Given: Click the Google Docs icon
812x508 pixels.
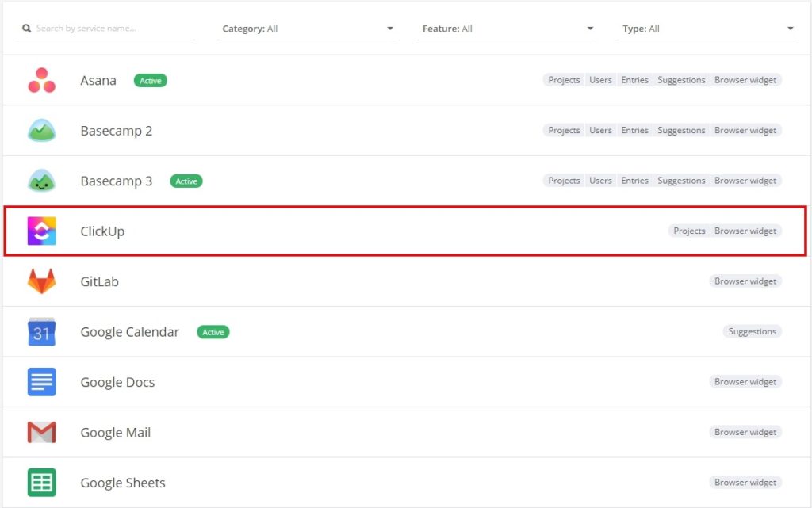Looking at the screenshot, I should click(41, 382).
